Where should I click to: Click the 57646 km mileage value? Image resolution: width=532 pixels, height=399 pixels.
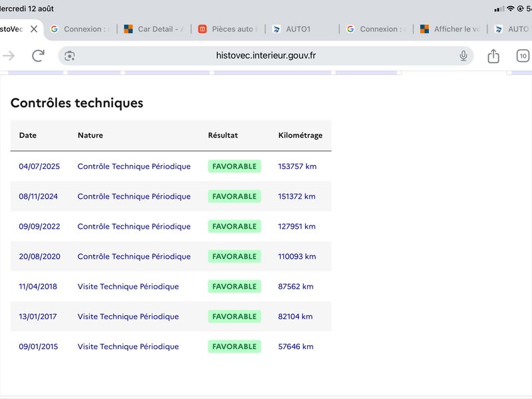(296, 346)
